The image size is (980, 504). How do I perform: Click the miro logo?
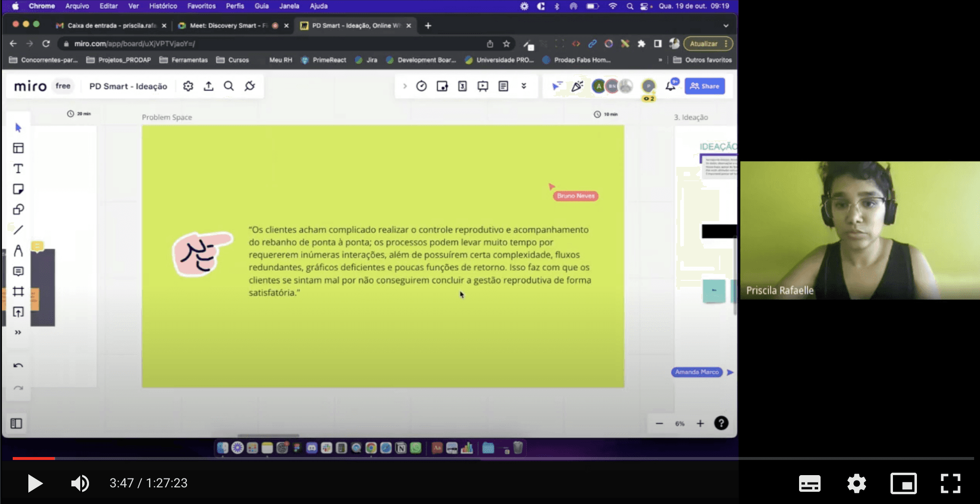(30, 86)
